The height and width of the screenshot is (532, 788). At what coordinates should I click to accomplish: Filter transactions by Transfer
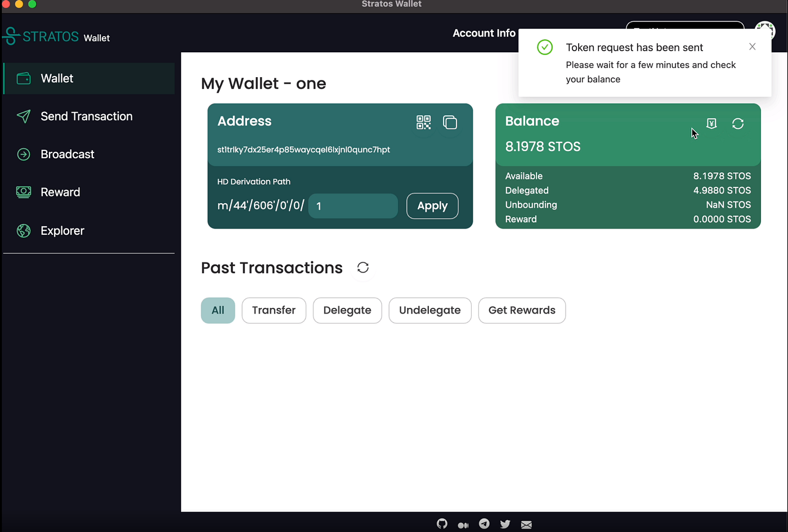[x=274, y=310]
